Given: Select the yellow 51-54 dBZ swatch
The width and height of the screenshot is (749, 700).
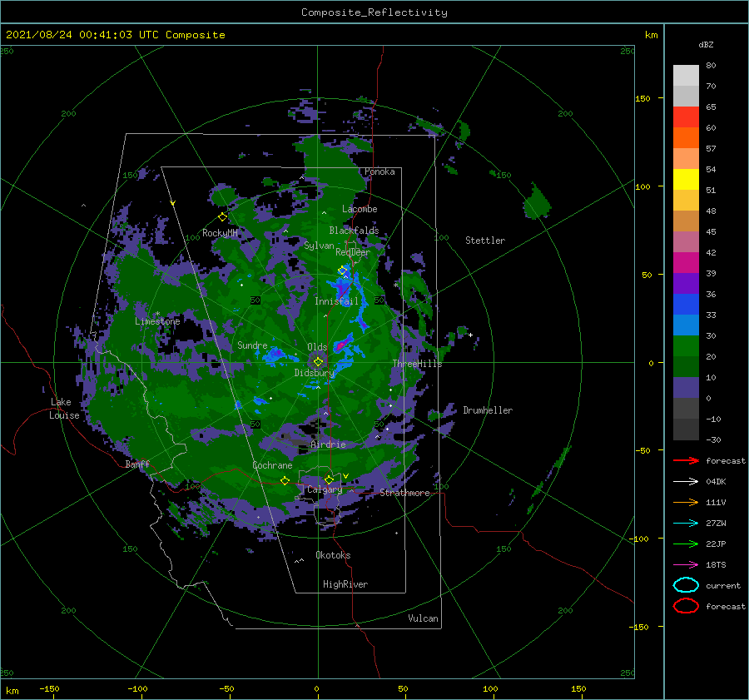Looking at the screenshot, I should tap(686, 180).
